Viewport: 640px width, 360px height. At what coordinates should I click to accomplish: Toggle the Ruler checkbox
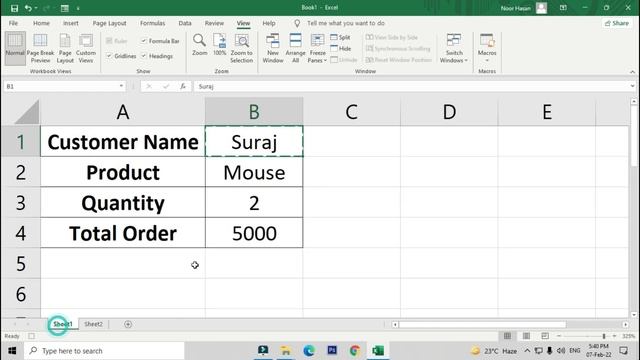109,41
